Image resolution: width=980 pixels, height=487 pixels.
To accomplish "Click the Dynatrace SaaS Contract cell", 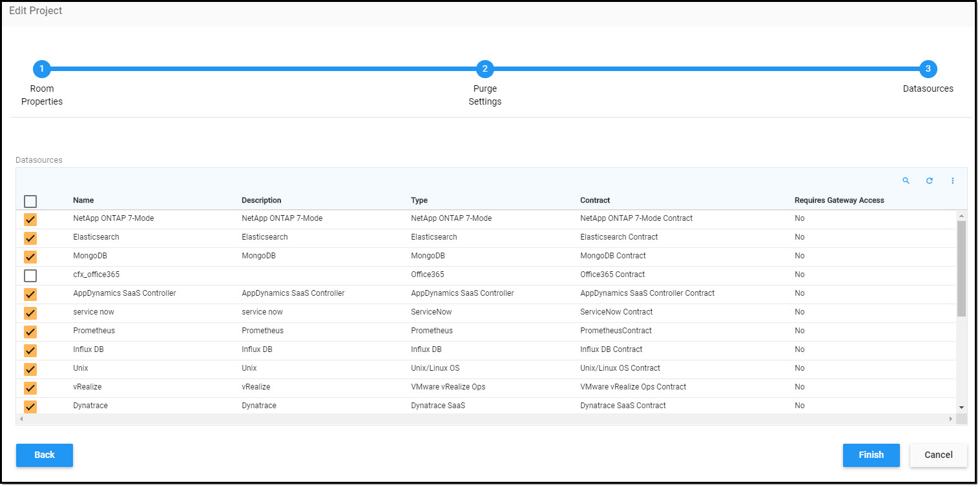I will point(623,406).
